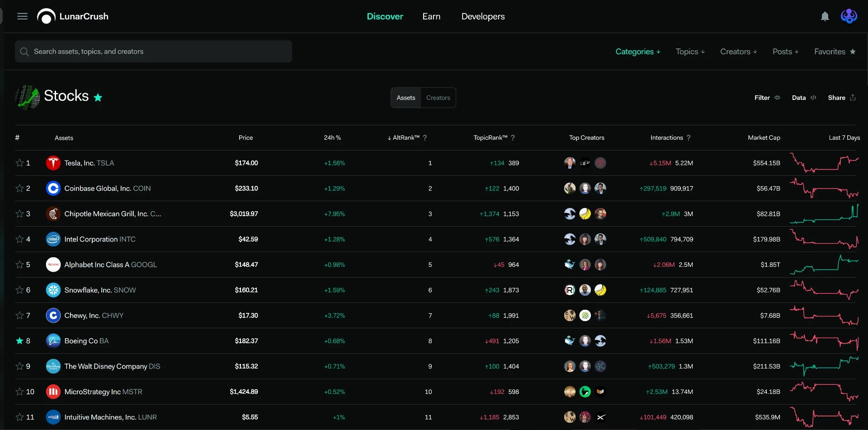Viewport: 868px width, 430px height.
Task: Show the Filter eye option
Action: pos(777,98)
